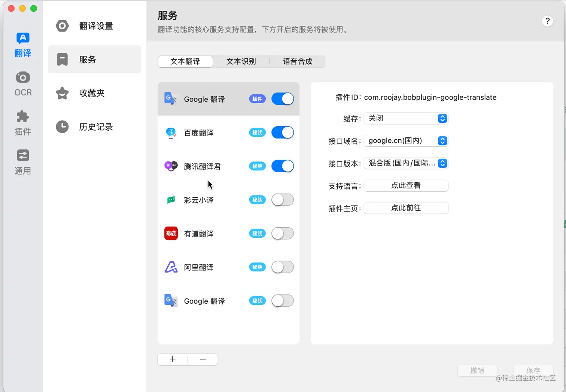Switch to the 语音合成 tab
The image size is (566, 392).
(x=297, y=61)
